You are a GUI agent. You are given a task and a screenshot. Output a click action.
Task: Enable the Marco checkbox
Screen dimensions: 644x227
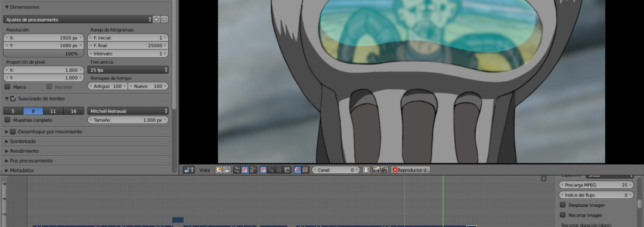tap(7, 87)
